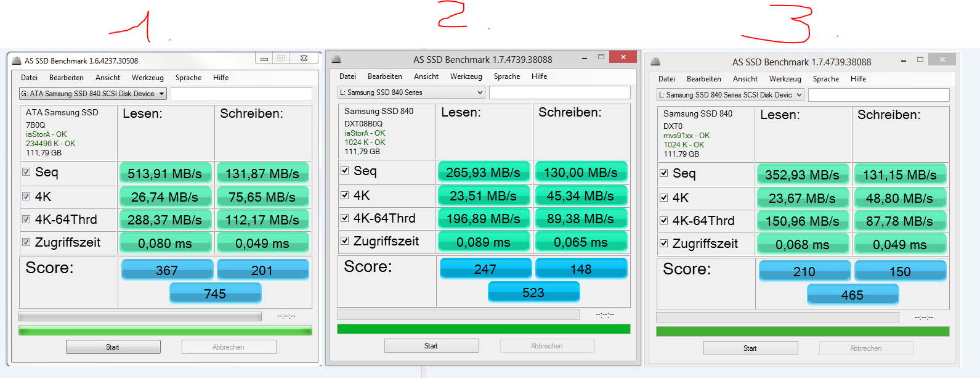The width and height of the screenshot is (980, 378).
Task: Open Bearbeiten menu in the mvs91xx window
Action: [x=704, y=79]
